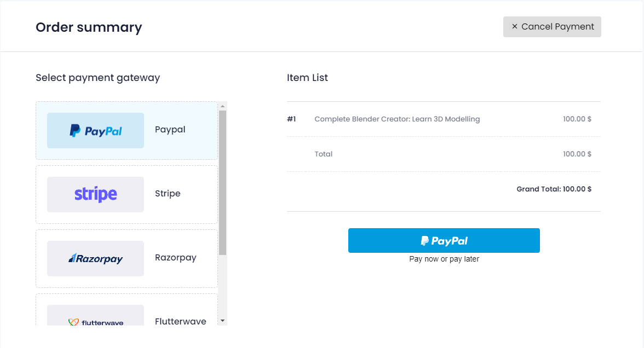Click the gateway list scroll up arrow
Image resolution: width=644 pixels, height=348 pixels.
click(x=222, y=106)
